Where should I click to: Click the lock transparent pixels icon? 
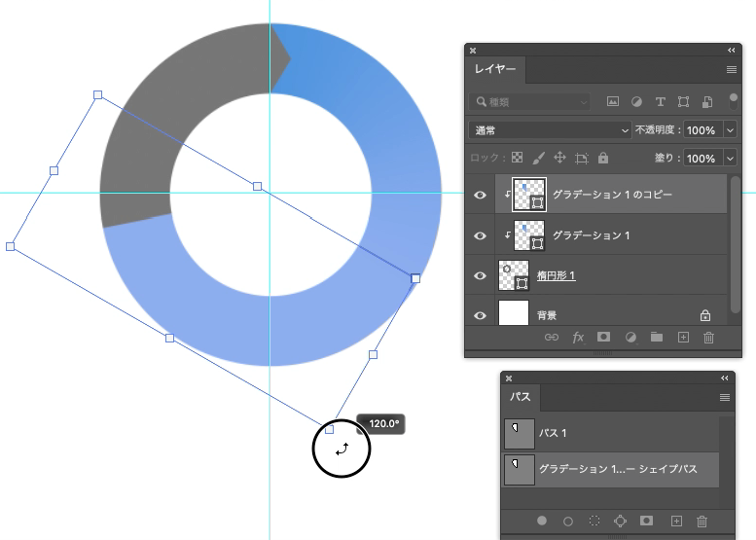(518, 158)
